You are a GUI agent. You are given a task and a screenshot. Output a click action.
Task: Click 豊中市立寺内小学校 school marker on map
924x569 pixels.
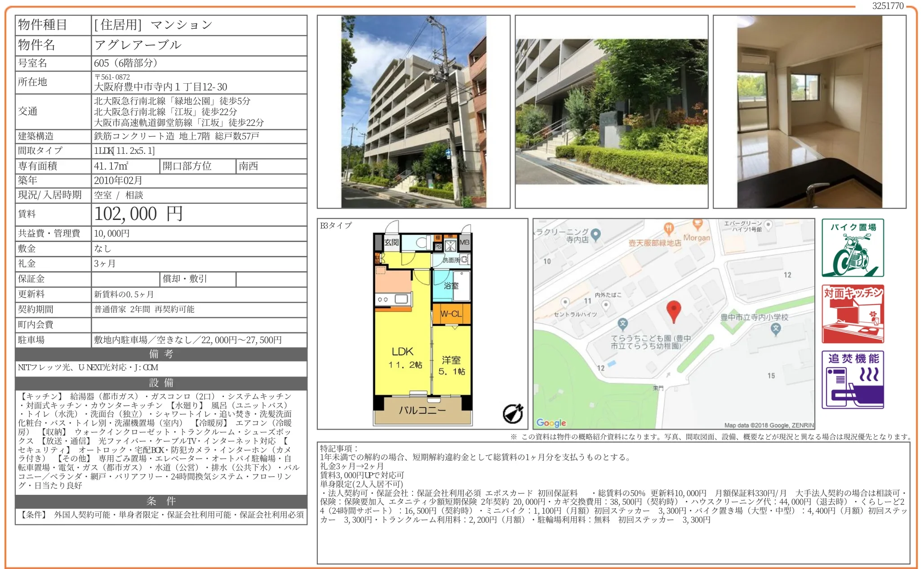tap(775, 328)
